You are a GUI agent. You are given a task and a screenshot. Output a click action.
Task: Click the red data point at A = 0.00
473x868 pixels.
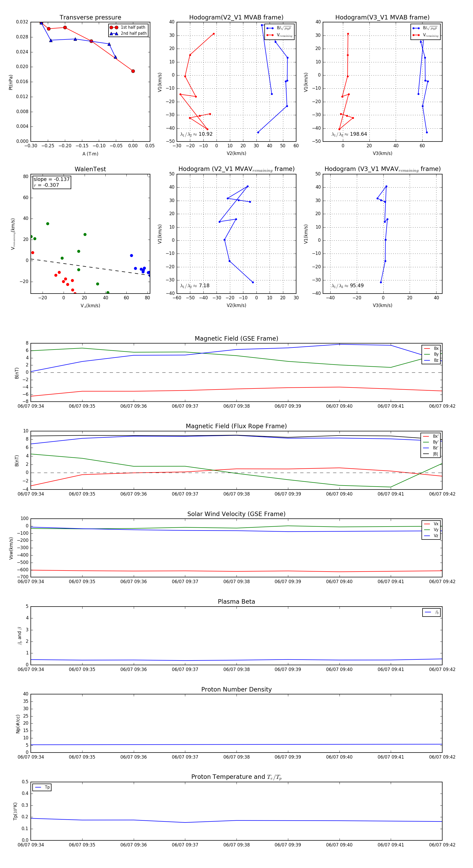point(133,71)
